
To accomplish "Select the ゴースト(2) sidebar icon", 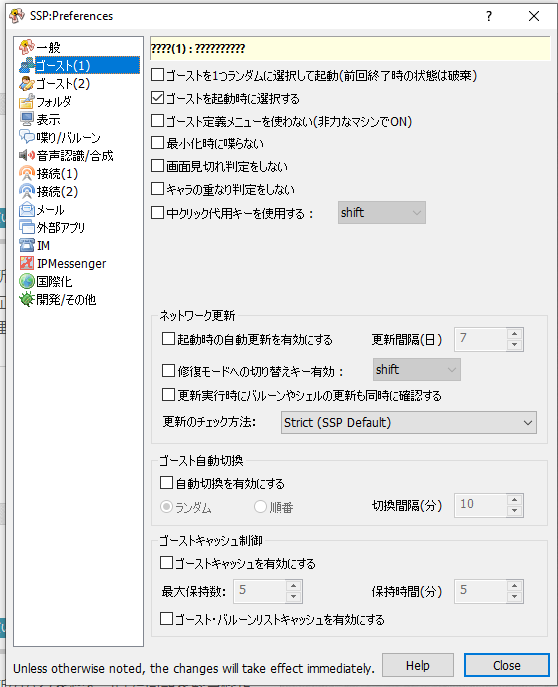I will (x=27, y=83).
